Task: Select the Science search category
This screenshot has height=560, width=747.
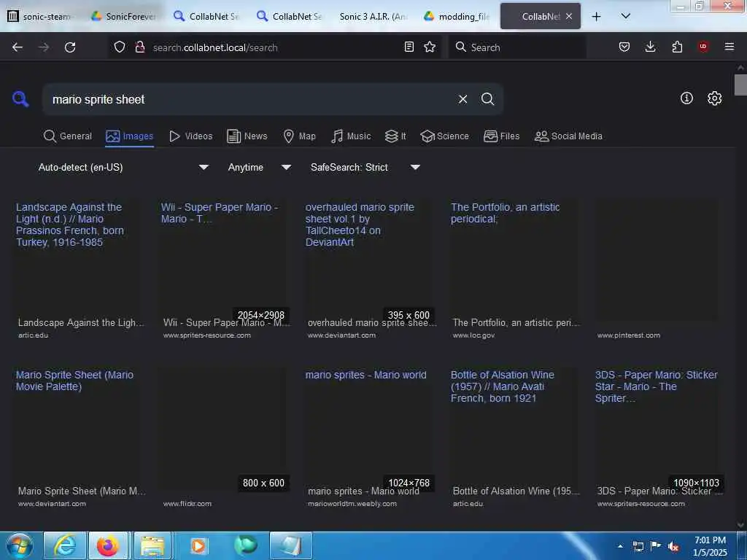Action: (x=445, y=136)
